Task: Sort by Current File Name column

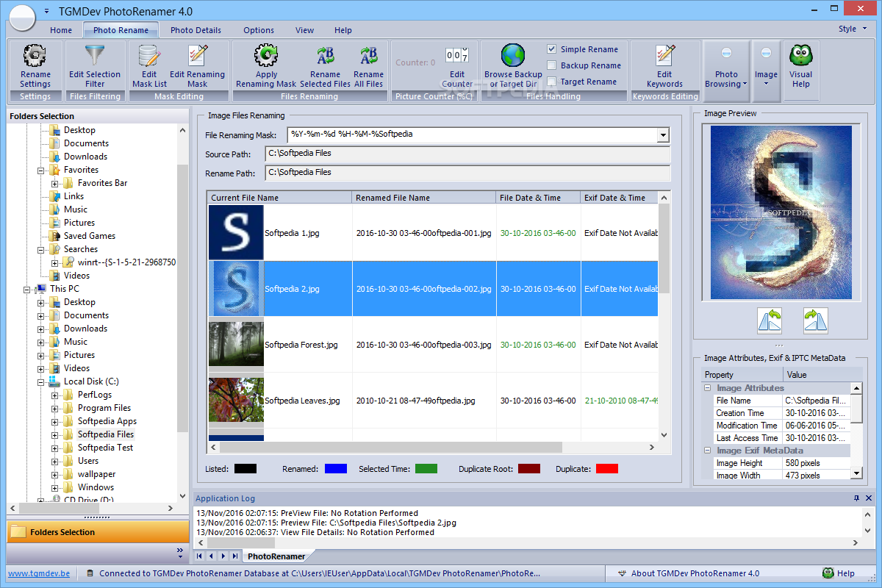Action: pyautogui.click(x=279, y=198)
